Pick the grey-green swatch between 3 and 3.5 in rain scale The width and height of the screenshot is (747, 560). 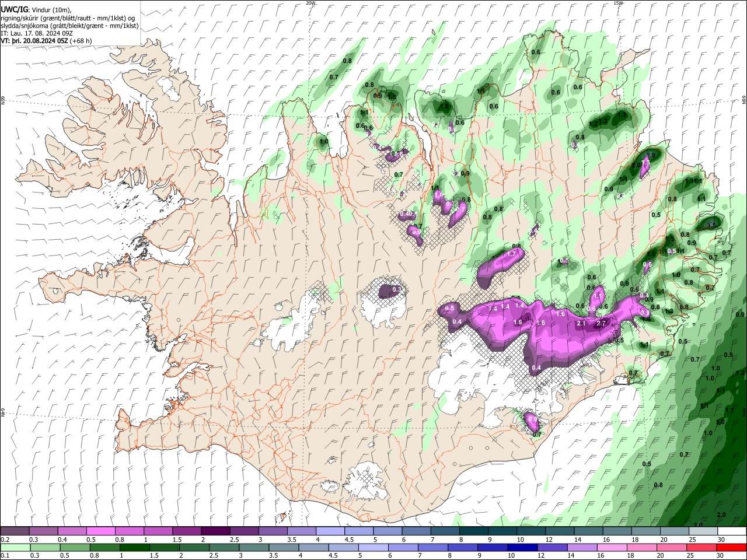pyautogui.click(x=253, y=547)
